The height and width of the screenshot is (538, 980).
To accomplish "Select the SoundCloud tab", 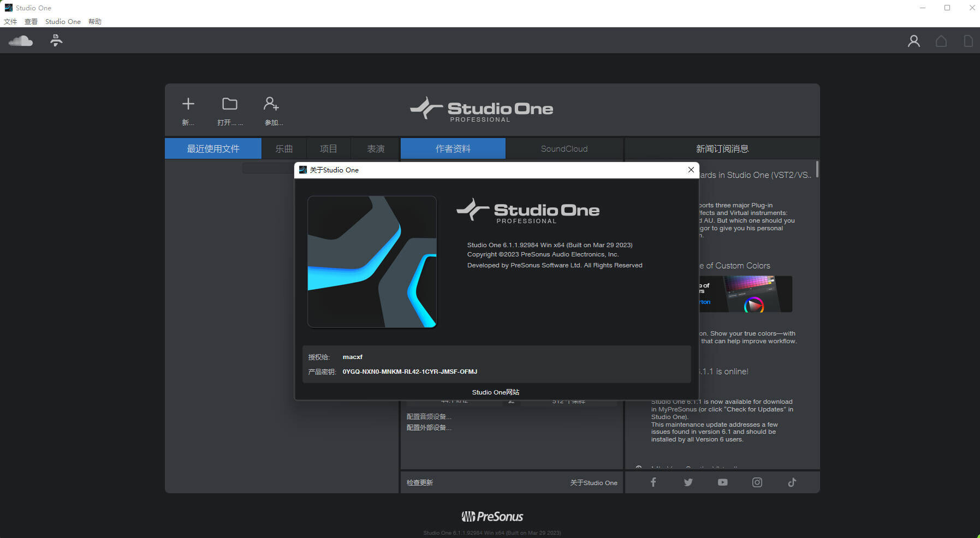I will coord(564,148).
